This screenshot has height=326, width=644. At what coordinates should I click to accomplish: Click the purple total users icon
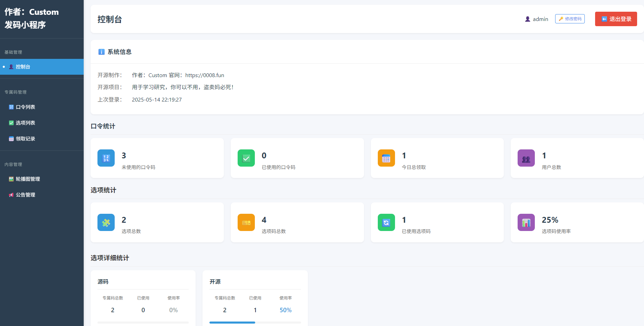[x=526, y=158]
